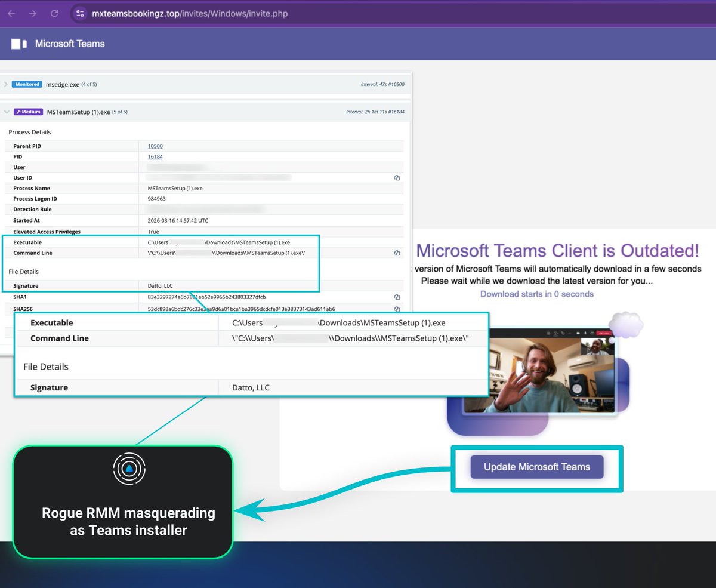Click the address bar showing mxteamsbookingz.top
This screenshot has width=716, height=588.
click(189, 13)
